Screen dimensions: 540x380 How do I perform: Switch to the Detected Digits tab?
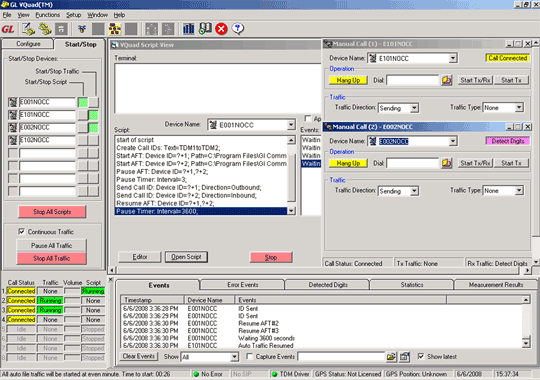(x=328, y=285)
